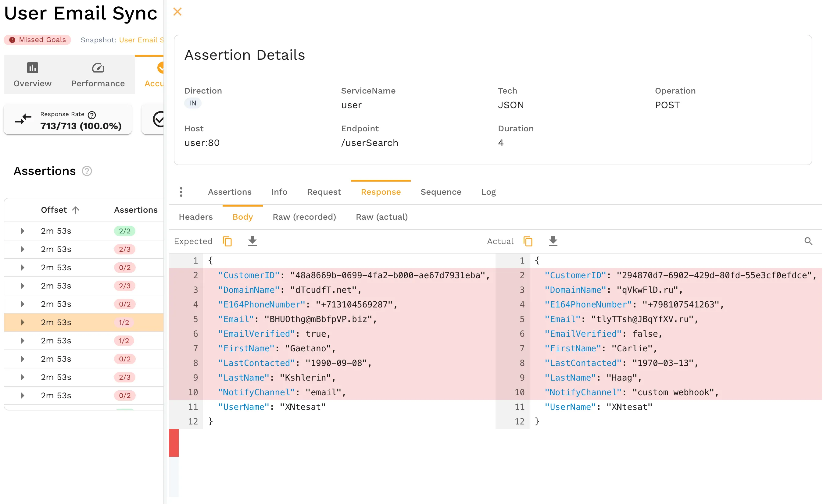The height and width of the screenshot is (504, 827).
Task: Open search in the response diff
Action: click(x=808, y=241)
